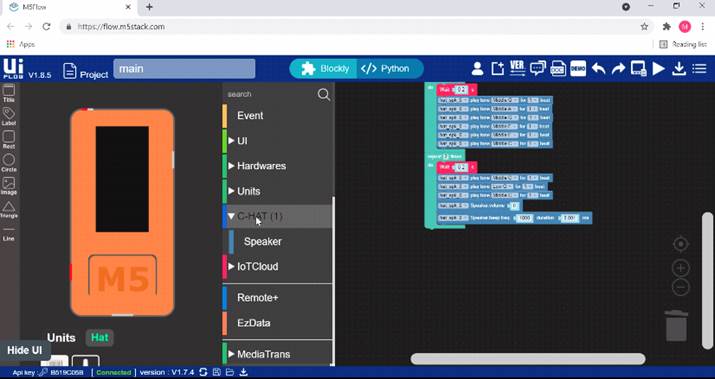This screenshot has height=379, width=715.
Task: Click the workspace vertical scrollbar
Action: click(708, 280)
